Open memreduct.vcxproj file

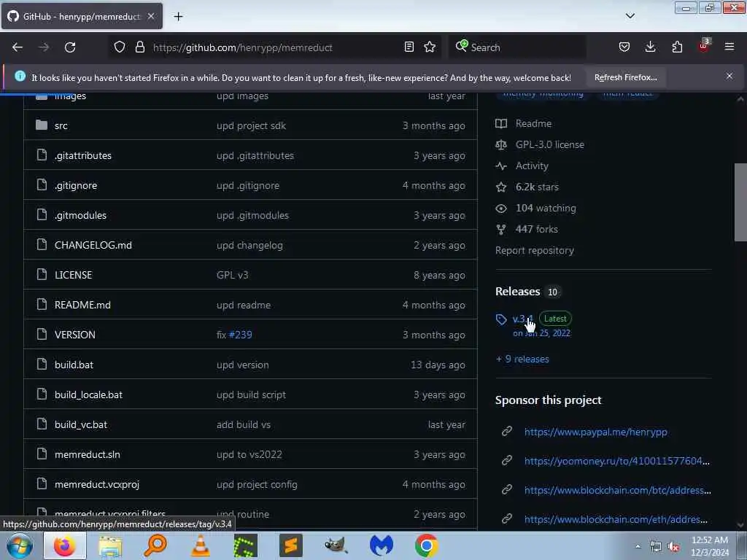click(x=97, y=485)
